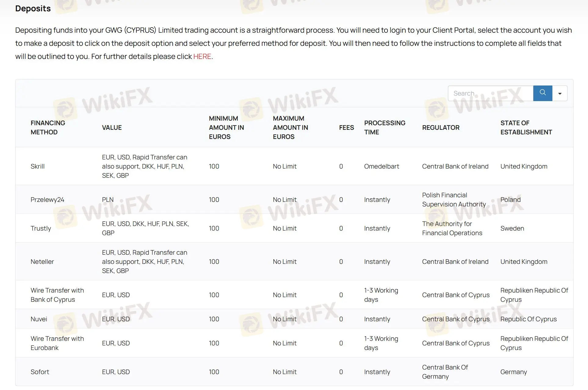Screen dimensions: 588x390
Task: Sort the table by VALUE column
Action: (111, 127)
